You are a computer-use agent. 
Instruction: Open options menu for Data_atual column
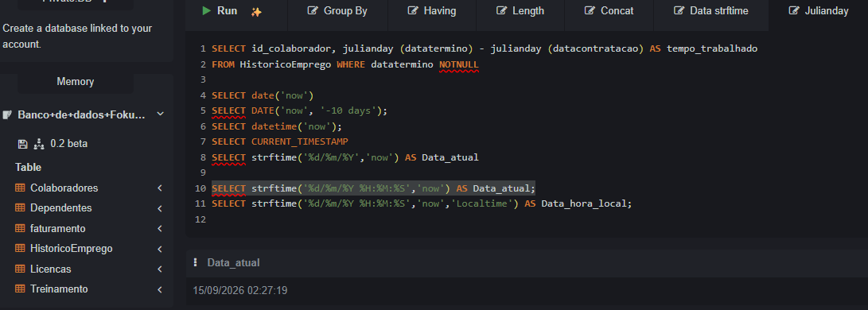pyautogui.click(x=196, y=262)
